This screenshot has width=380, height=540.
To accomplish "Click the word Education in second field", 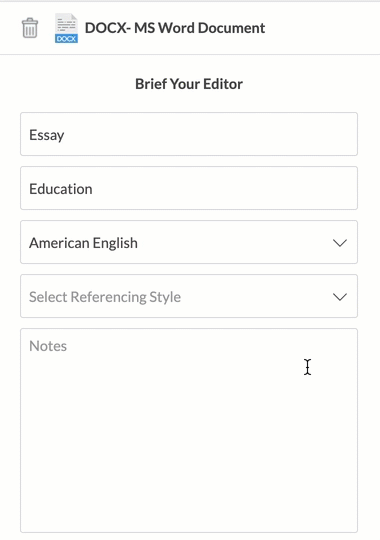I will 61,189.
